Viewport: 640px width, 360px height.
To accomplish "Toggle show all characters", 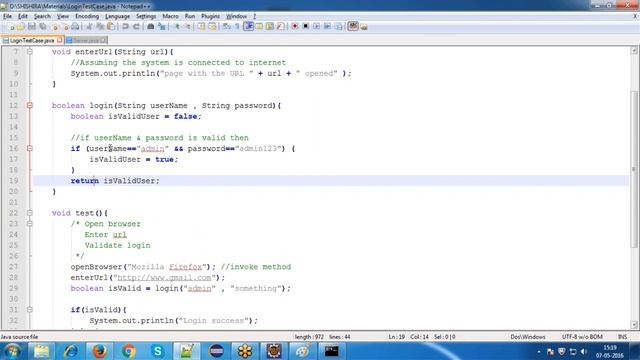I will click(x=237, y=27).
